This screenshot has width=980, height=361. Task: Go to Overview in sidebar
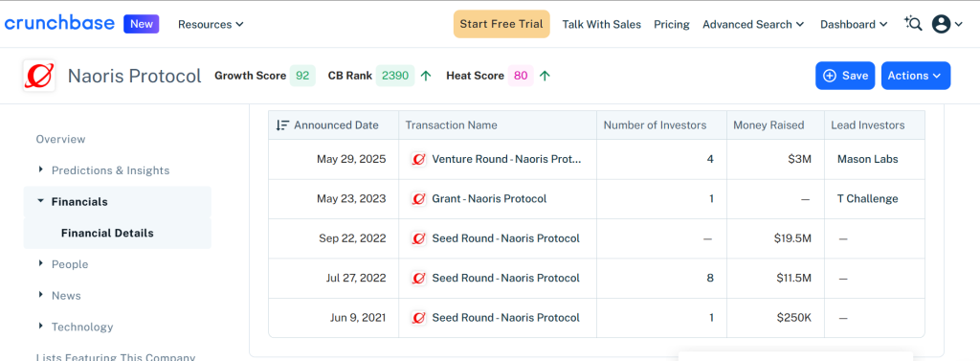point(60,139)
